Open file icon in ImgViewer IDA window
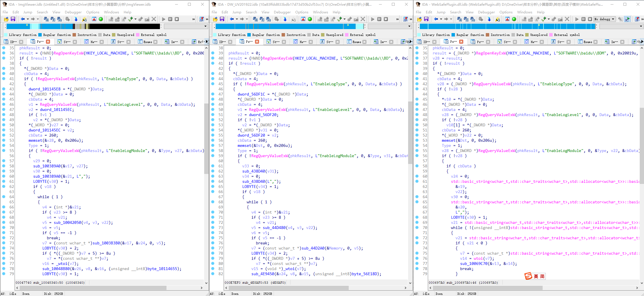The height and width of the screenshot is (296, 644). click(6, 19)
